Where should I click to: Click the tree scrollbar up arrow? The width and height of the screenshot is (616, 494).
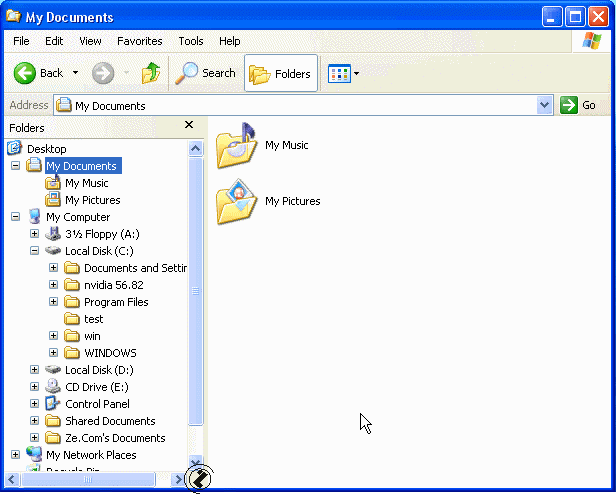(x=195, y=149)
